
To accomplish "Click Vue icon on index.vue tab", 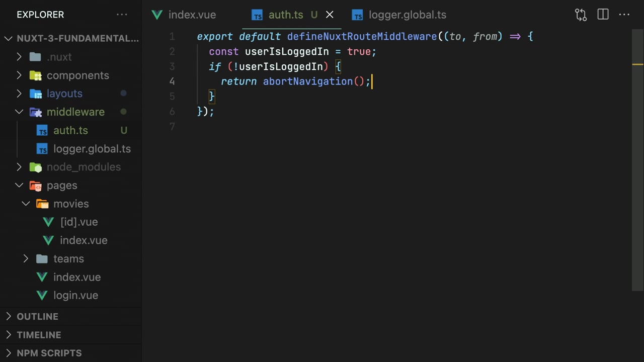I will [x=157, y=15].
